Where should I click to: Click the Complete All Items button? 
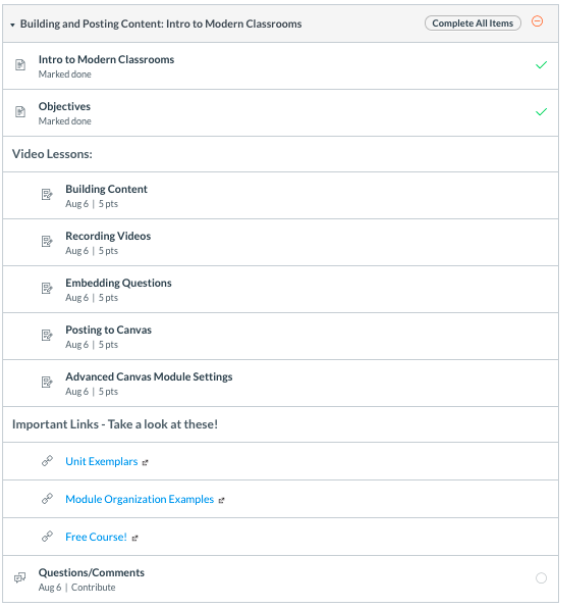click(x=473, y=23)
